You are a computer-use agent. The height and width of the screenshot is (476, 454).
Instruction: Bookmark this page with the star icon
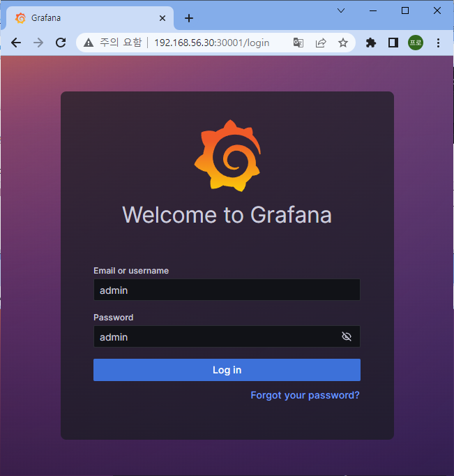point(343,43)
